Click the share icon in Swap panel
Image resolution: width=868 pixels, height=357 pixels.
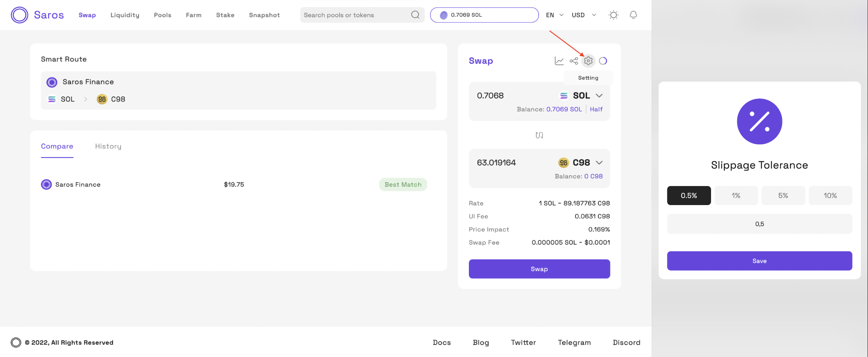574,61
